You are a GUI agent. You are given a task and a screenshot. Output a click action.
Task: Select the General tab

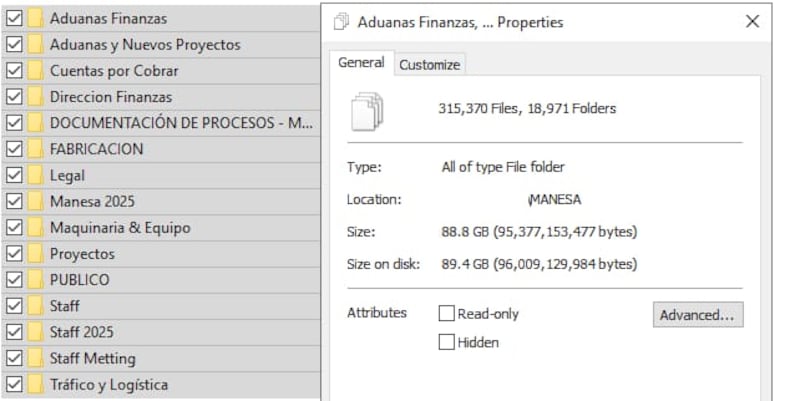(x=361, y=63)
